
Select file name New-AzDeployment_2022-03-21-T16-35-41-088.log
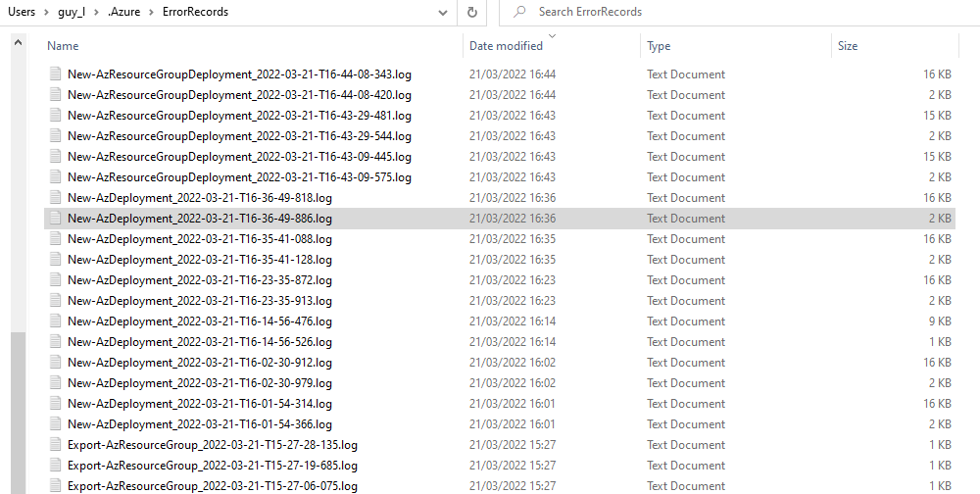coord(200,239)
